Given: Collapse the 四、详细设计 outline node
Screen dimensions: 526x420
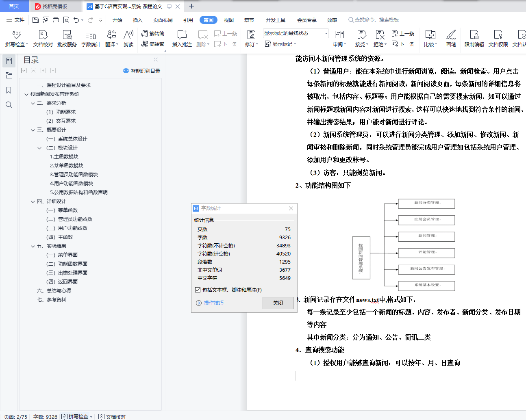Looking at the screenshot, I should pos(33,201).
